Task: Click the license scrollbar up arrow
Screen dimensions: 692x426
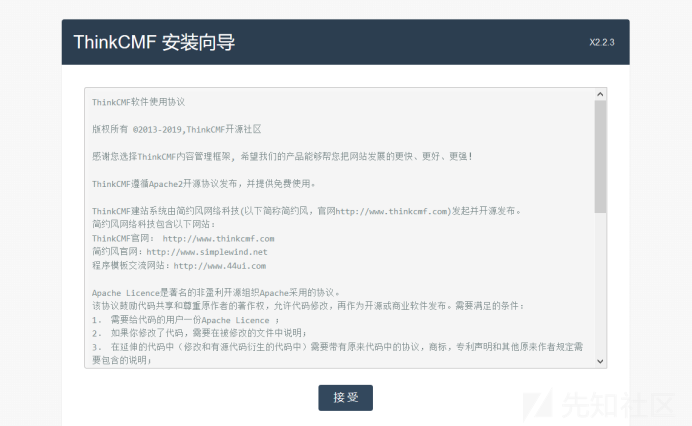Action: coord(600,94)
